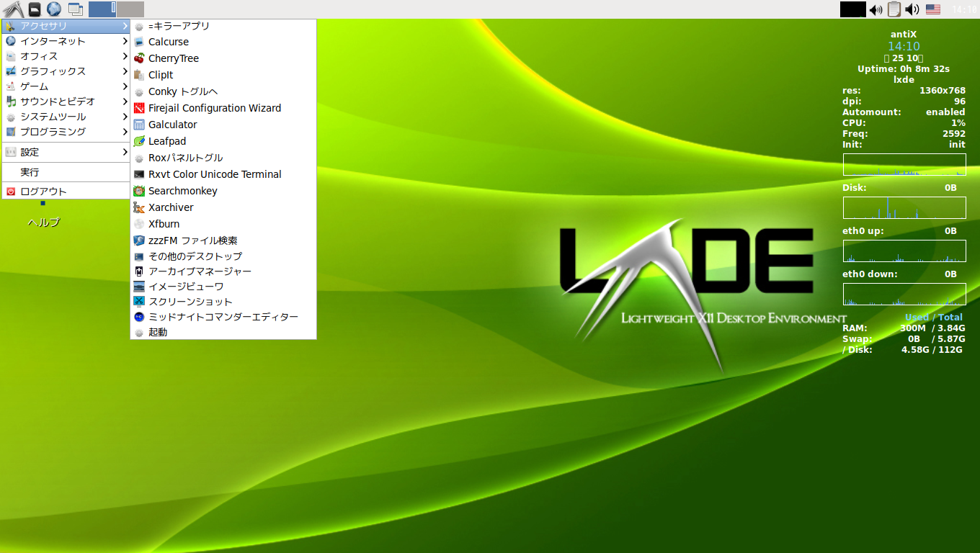Open the インターネット menu category
980x553 pixels.
pos(66,41)
